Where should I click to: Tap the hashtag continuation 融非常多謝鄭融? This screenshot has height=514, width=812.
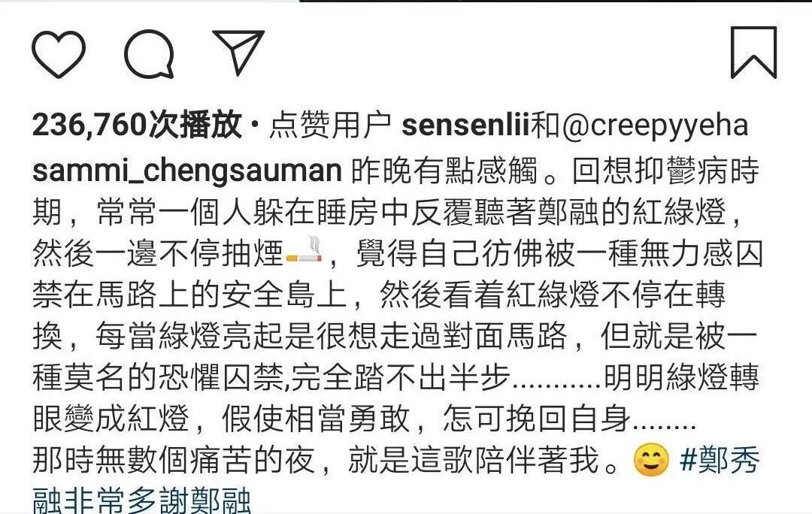click(142, 500)
